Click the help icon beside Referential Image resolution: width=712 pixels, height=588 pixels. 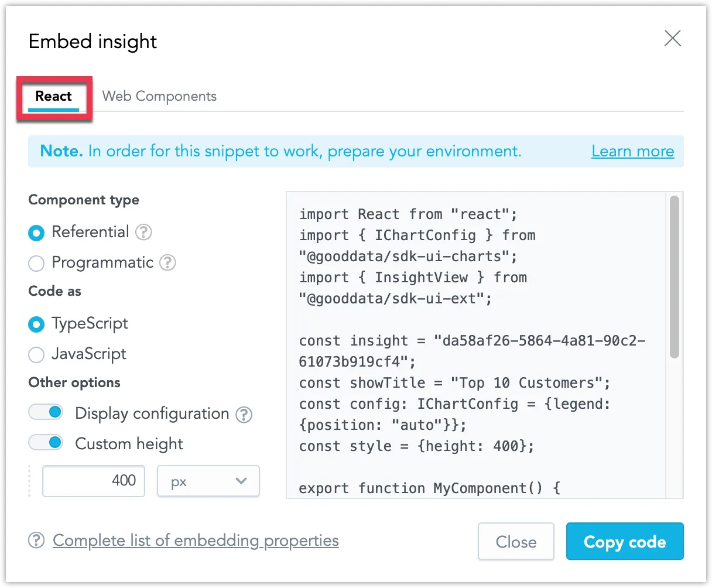pyautogui.click(x=144, y=233)
